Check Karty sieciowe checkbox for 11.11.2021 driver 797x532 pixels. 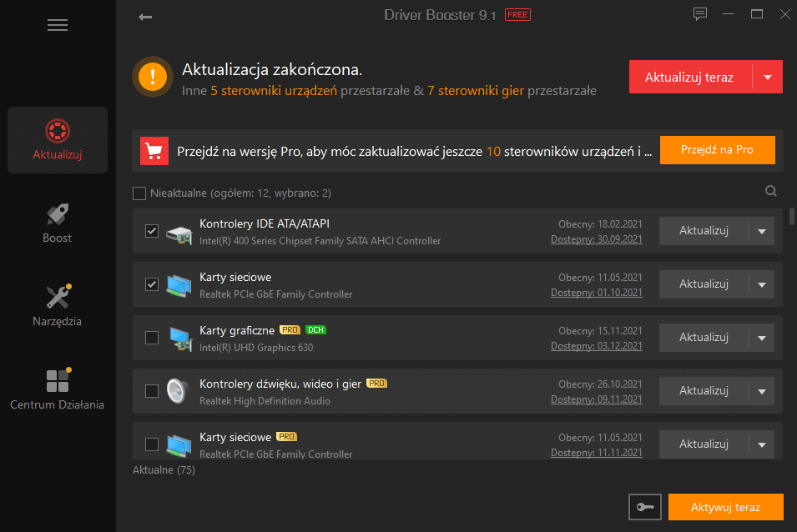click(151, 444)
